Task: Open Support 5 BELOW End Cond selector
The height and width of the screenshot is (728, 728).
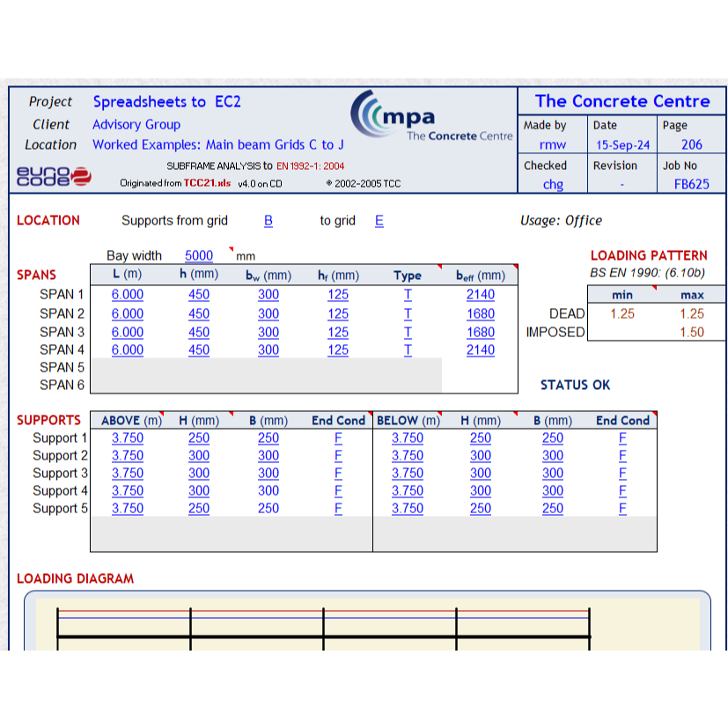Action: (622, 508)
